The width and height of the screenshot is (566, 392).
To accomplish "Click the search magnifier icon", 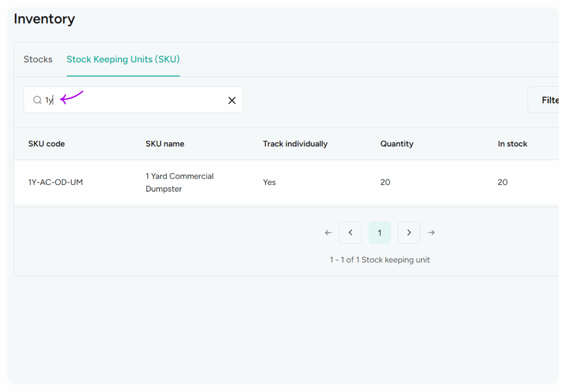I will (x=38, y=100).
